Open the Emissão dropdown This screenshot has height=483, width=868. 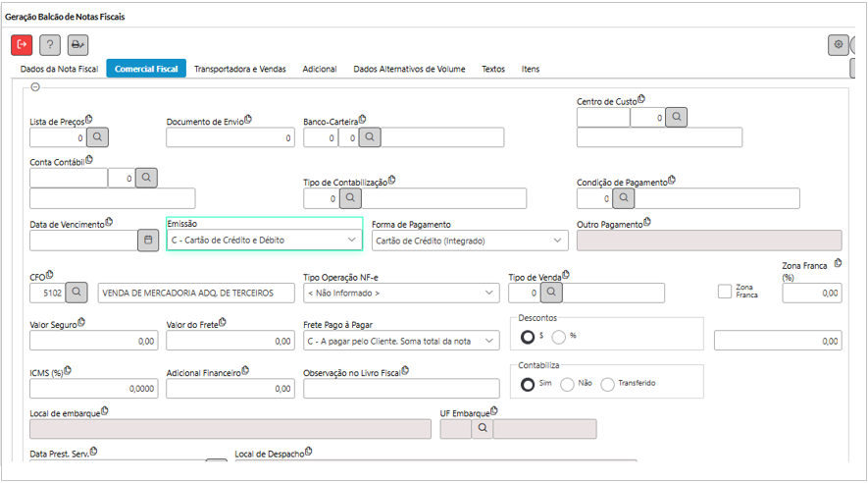[264, 240]
